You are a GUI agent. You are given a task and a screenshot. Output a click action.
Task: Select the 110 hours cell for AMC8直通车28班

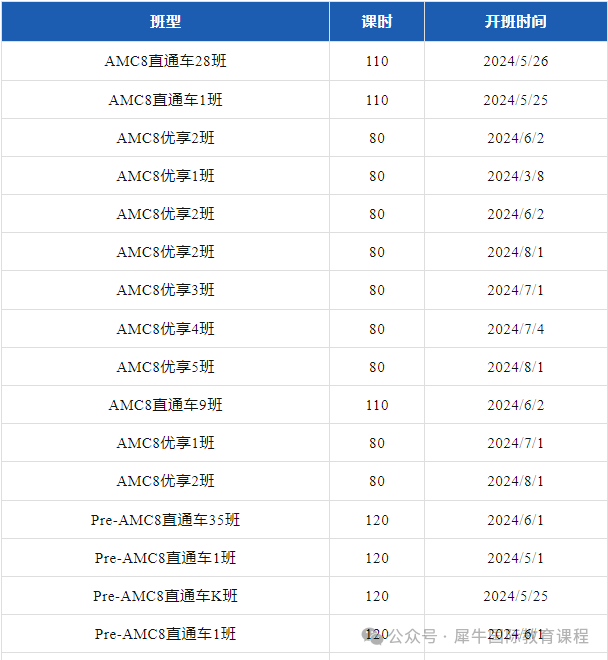pyautogui.click(x=377, y=61)
